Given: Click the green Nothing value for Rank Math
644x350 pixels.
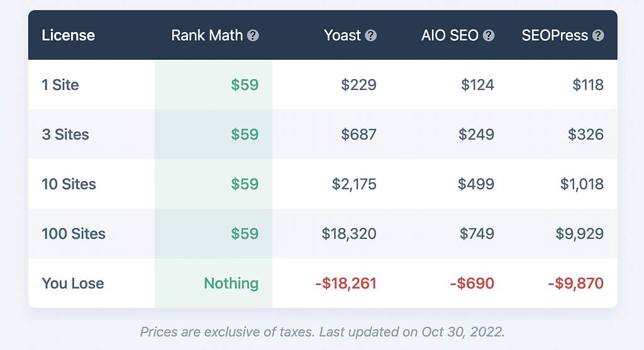Looking at the screenshot, I should [231, 283].
